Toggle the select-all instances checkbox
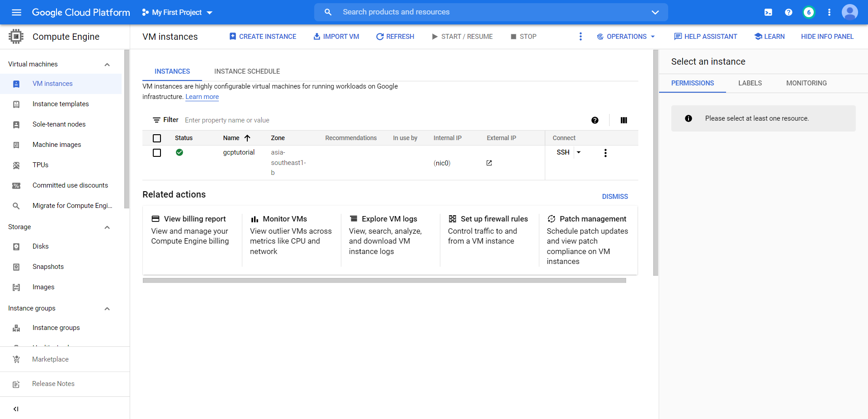Viewport: 868px width, 419px height. tap(157, 138)
